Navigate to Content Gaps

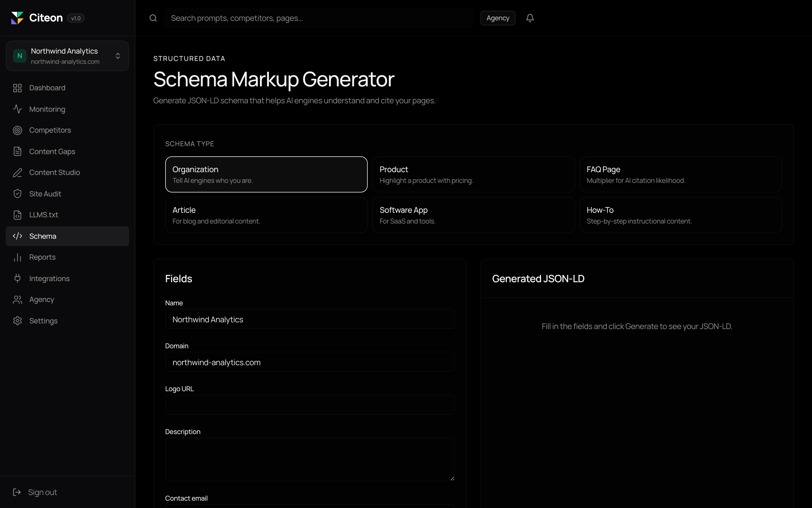[67, 152]
